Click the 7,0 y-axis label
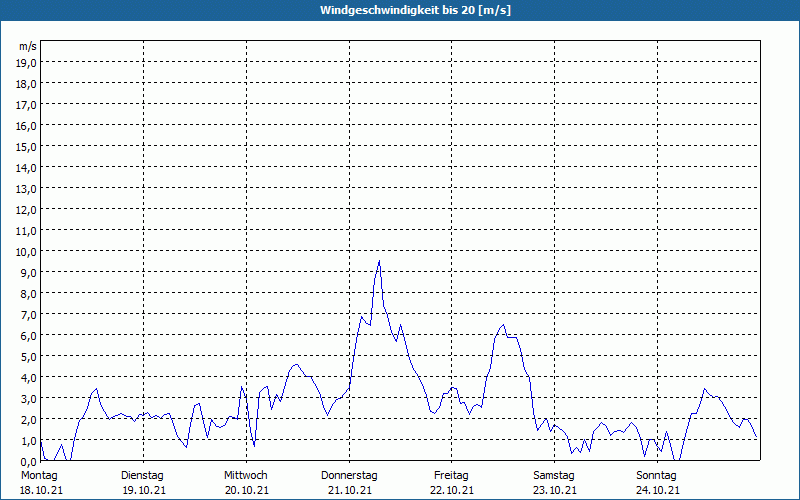Image resolution: width=800 pixels, height=500 pixels. [x=28, y=315]
